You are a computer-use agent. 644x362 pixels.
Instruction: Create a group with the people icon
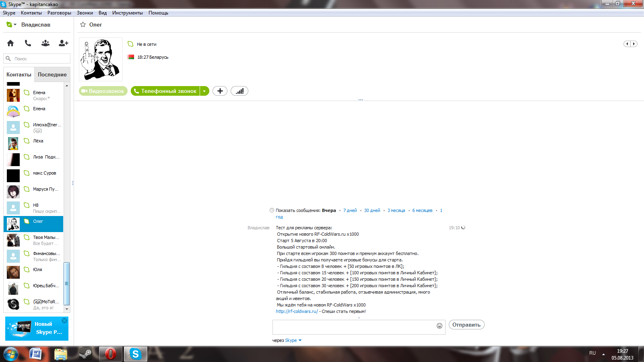[x=45, y=43]
